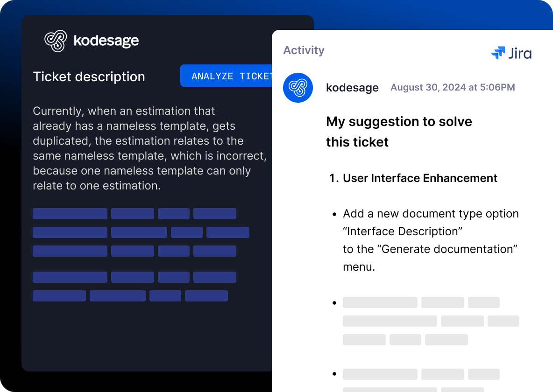This screenshot has height=392, width=553.
Task: Select the kodesage swirl symbol next to the wordmark
Action: 56,41
